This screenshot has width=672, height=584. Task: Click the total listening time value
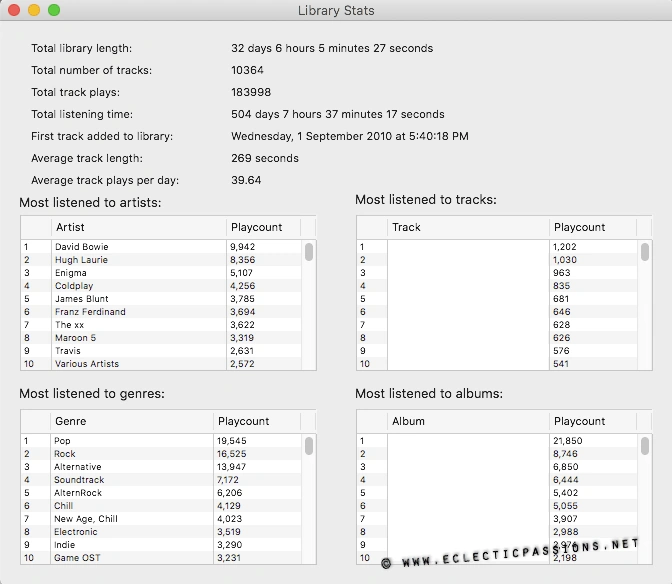(338, 114)
